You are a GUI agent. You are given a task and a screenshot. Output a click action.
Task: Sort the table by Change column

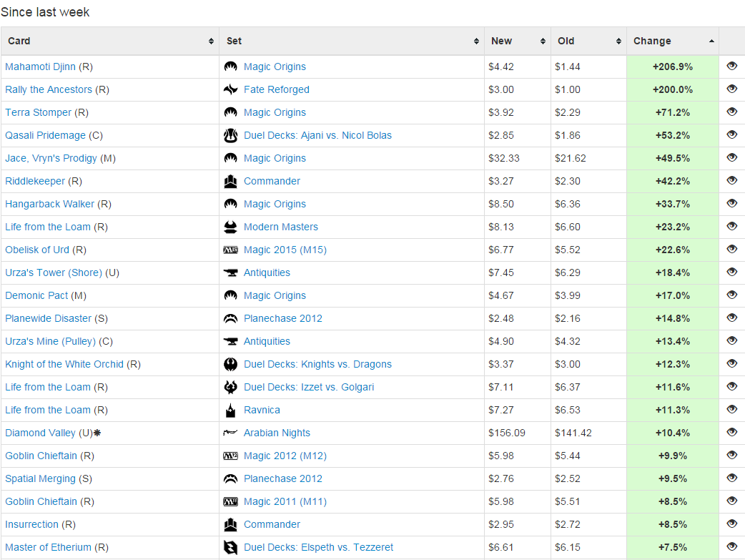[673, 41]
